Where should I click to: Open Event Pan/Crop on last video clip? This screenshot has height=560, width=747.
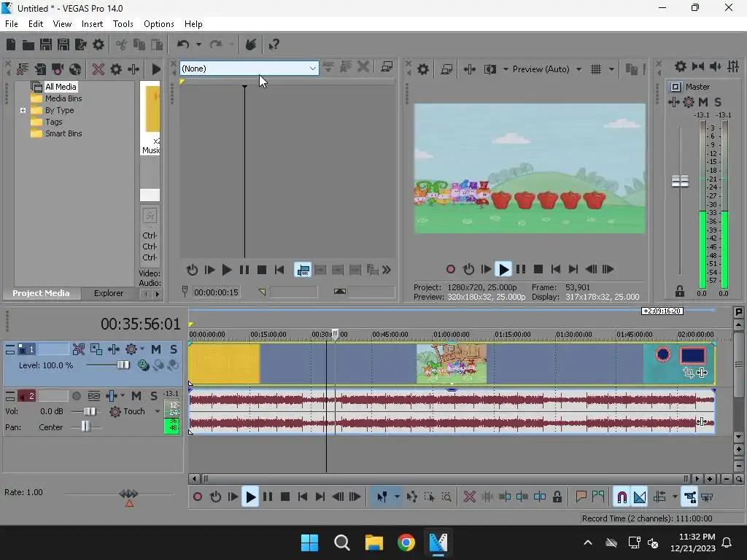click(x=689, y=373)
